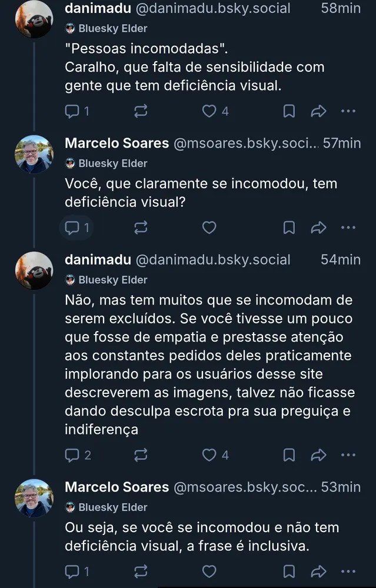
Task: Click danimadu's avatar on the top post
Action: click(34, 19)
